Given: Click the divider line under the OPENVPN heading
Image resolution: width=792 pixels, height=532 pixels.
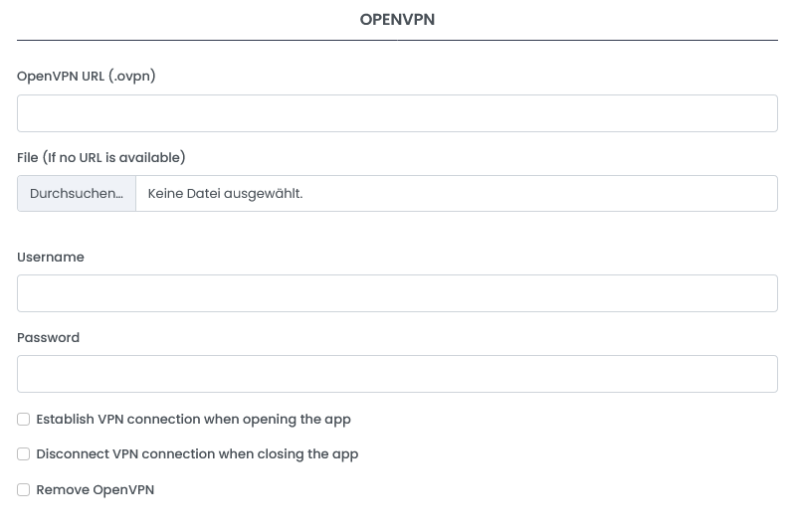Looking at the screenshot, I should 397,41.
